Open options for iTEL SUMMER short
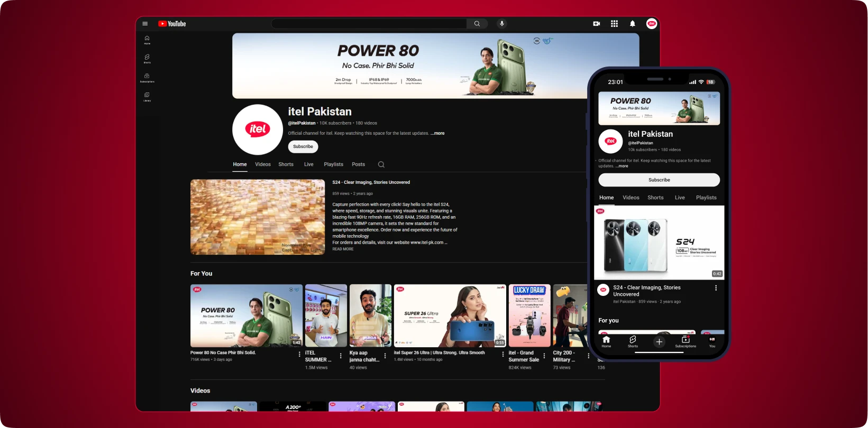868x428 pixels. coord(341,356)
